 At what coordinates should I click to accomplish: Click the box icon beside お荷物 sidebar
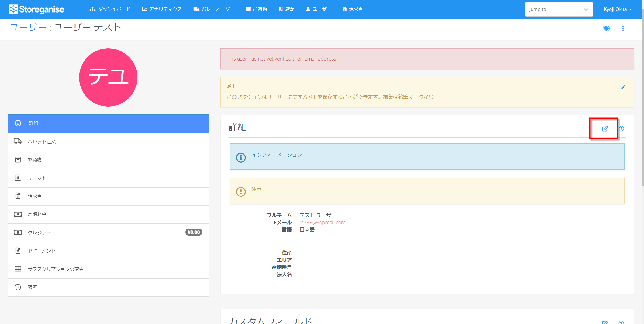[18, 159]
